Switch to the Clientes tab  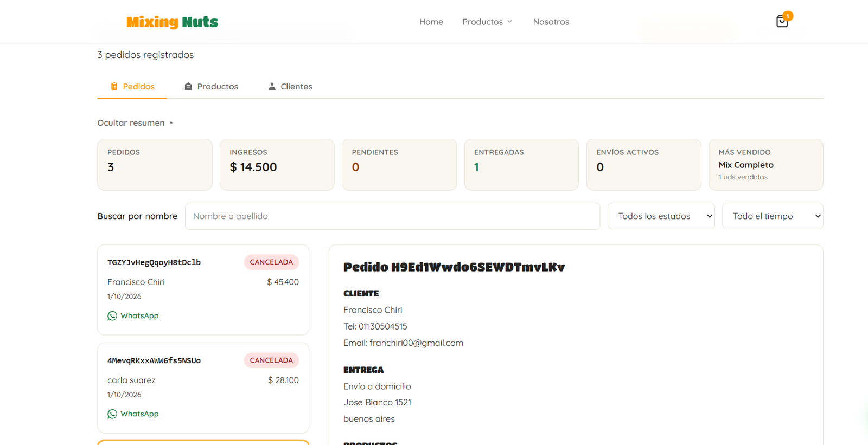click(290, 87)
